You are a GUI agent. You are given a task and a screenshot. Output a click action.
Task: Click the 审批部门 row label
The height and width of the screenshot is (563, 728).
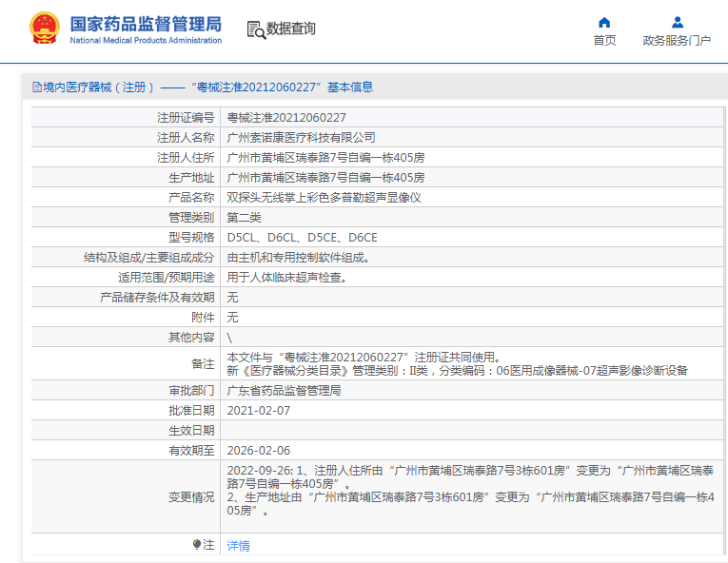[191, 391]
